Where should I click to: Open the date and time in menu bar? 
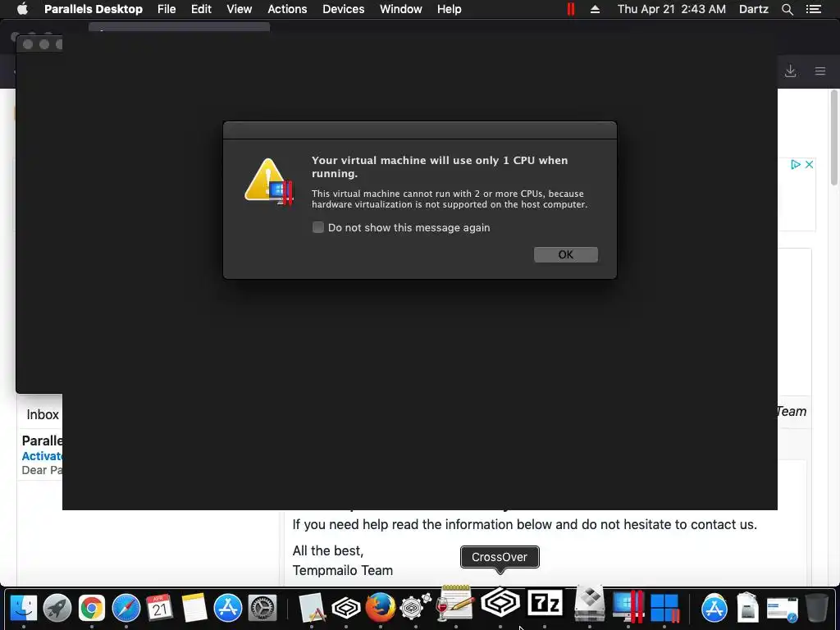point(671,9)
